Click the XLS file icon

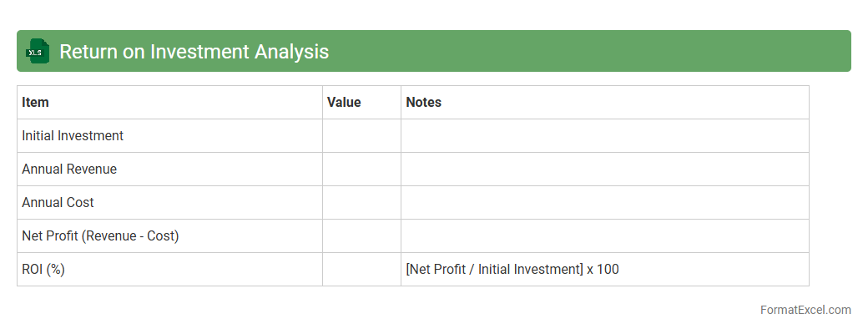pyautogui.click(x=38, y=51)
